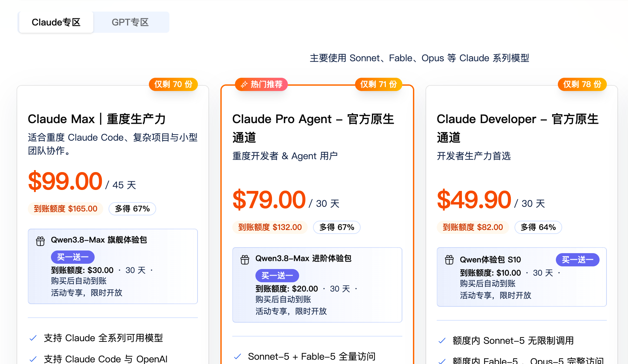Click checkmark beside 支持 Claude 全系列可用模型
This screenshot has height=364, width=628.
pos(33,338)
